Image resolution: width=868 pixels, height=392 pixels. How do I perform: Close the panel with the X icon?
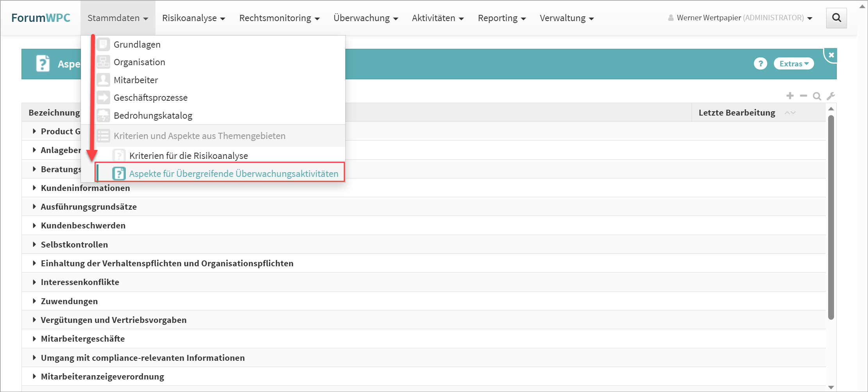pyautogui.click(x=831, y=55)
